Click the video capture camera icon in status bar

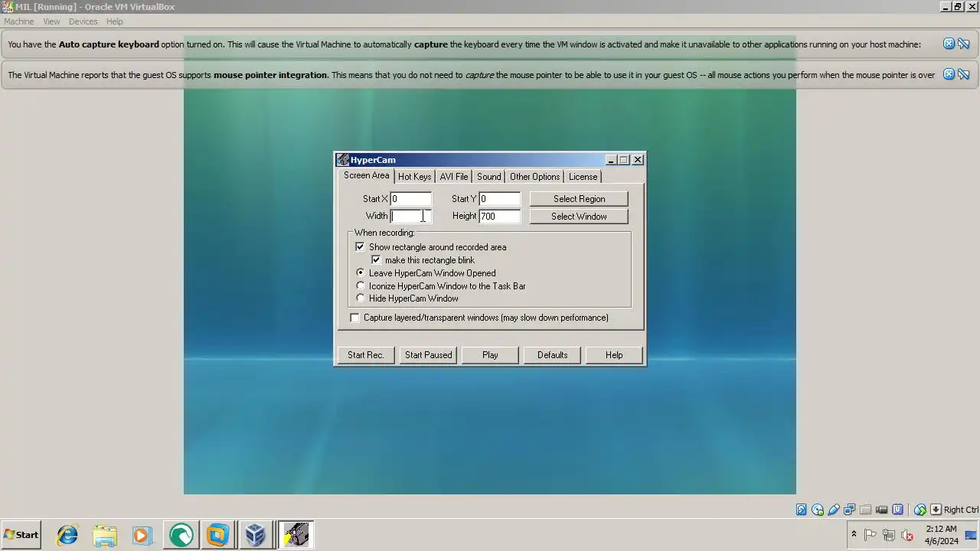pyautogui.click(x=882, y=510)
